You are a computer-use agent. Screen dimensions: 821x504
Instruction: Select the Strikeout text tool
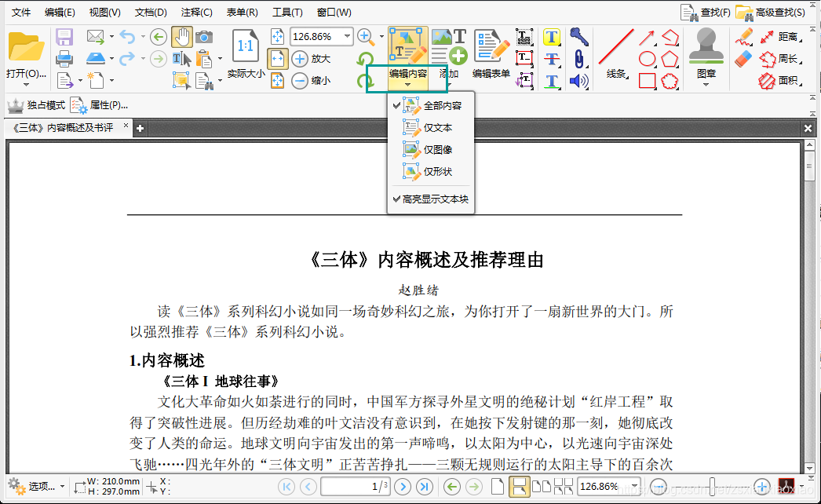[551, 59]
